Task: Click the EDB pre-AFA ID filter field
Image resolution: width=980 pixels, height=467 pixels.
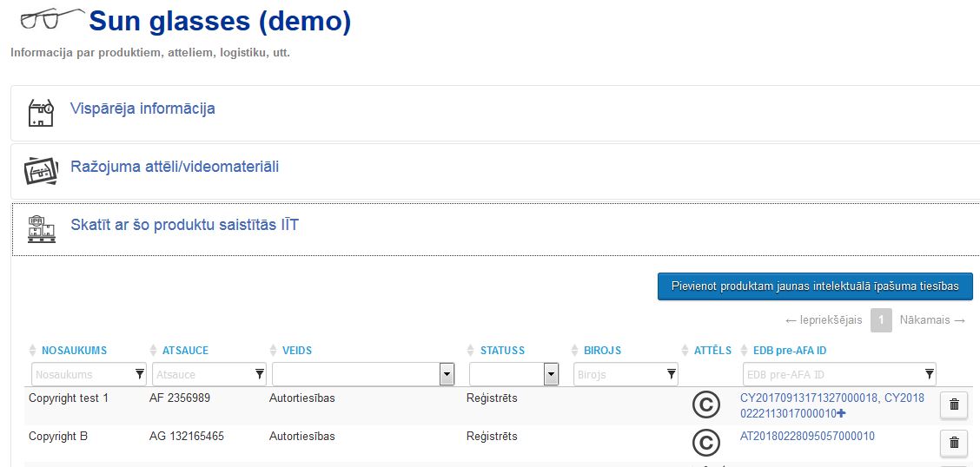Action: [x=839, y=375]
